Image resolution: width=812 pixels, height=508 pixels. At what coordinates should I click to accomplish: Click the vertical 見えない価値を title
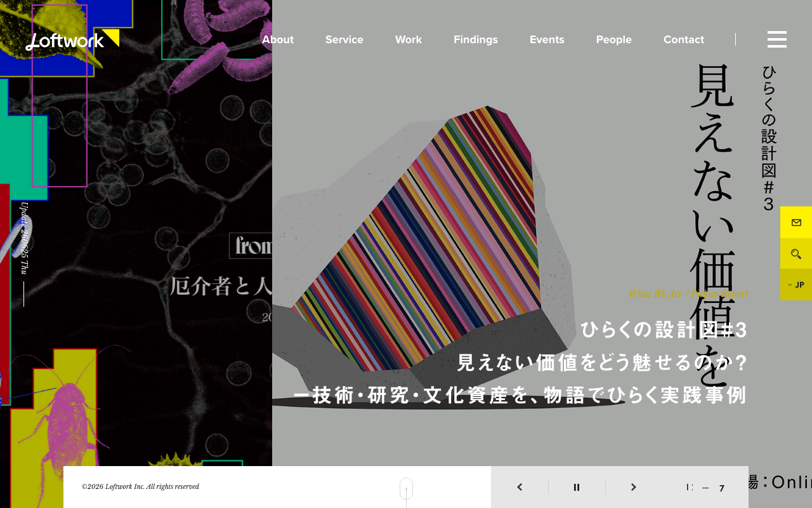pos(712,225)
